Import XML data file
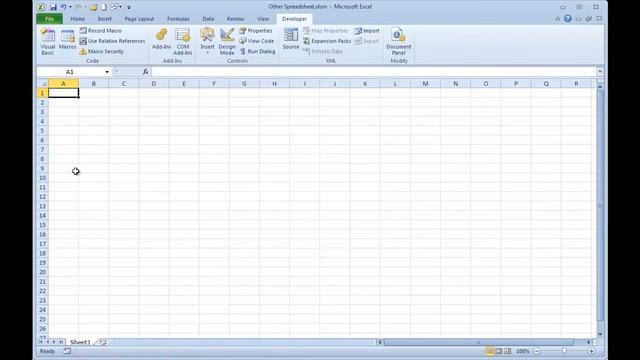640x360 pixels. 367,31
